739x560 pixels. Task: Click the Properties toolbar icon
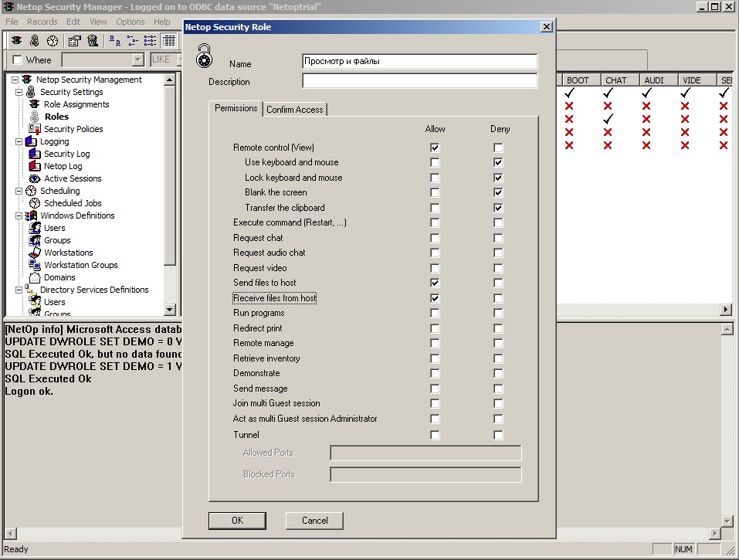[x=74, y=41]
